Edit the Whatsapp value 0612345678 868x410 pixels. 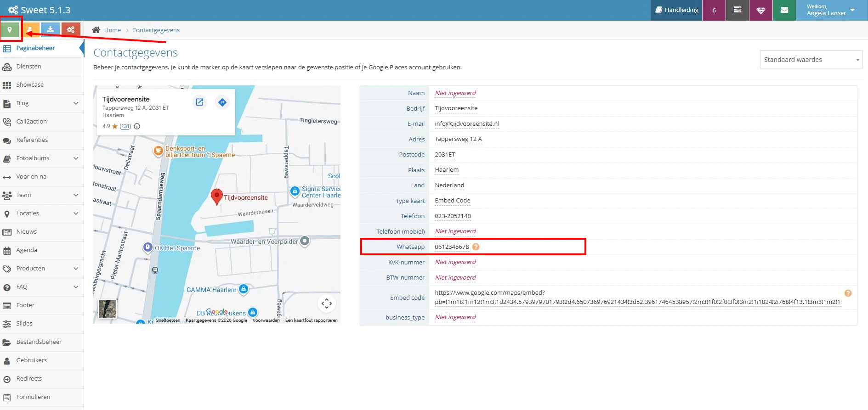(452, 247)
